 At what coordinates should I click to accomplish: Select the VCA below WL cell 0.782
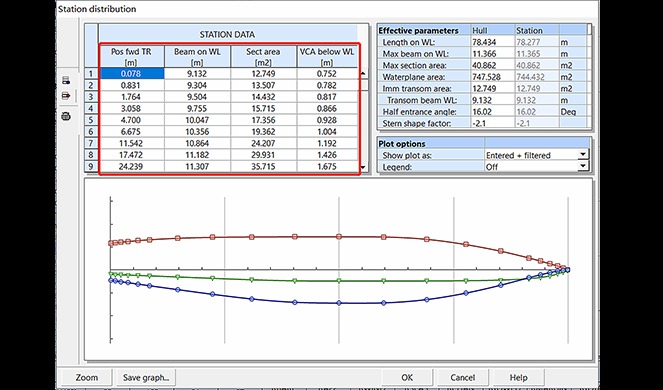(327, 85)
